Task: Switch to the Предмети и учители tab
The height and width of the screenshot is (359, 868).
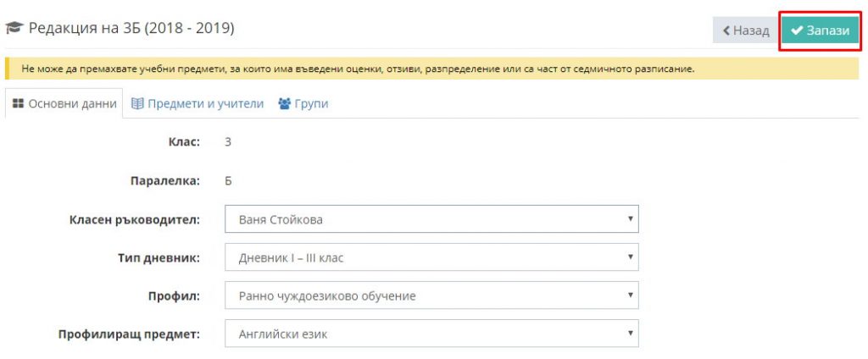Action: click(197, 103)
